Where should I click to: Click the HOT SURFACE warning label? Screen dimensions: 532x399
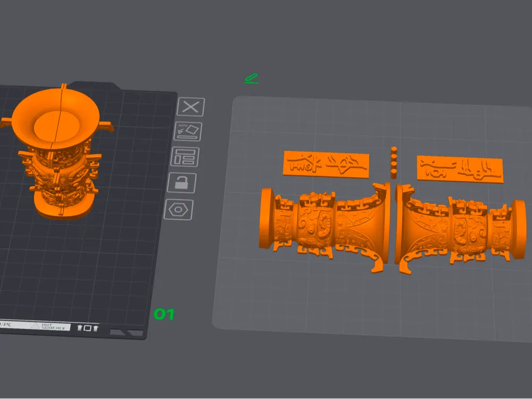(50, 327)
